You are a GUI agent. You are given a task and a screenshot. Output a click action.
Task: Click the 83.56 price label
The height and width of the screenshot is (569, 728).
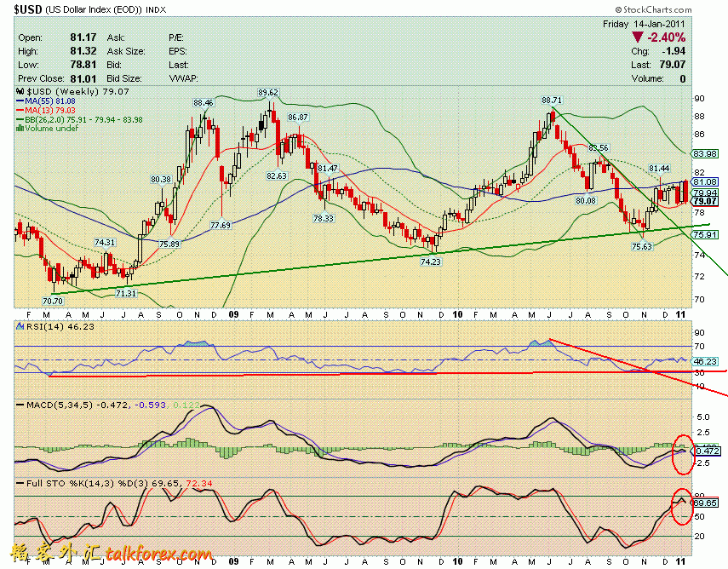coord(598,147)
